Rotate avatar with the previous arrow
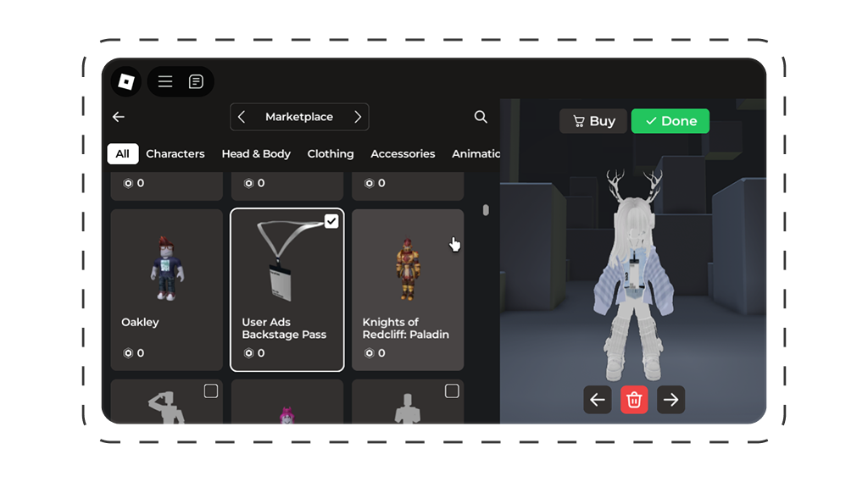The height and width of the screenshot is (482, 868). point(598,400)
